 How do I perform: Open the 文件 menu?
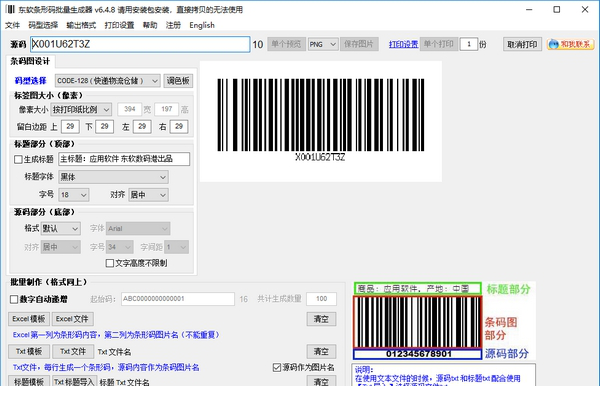(x=12, y=25)
